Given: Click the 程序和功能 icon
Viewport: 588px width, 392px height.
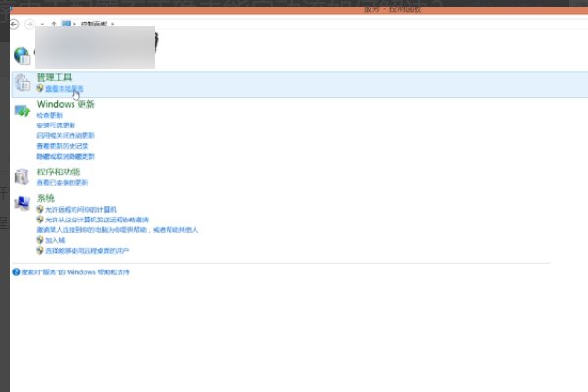Looking at the screenshot, I should (x=22, y=176).
